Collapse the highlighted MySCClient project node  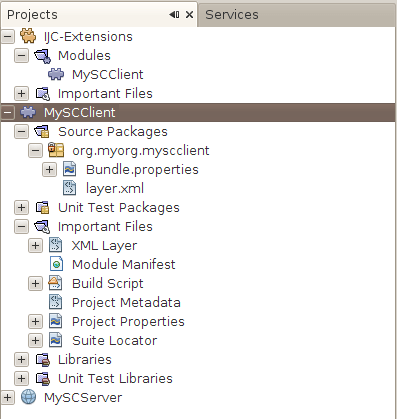point(8,112)
